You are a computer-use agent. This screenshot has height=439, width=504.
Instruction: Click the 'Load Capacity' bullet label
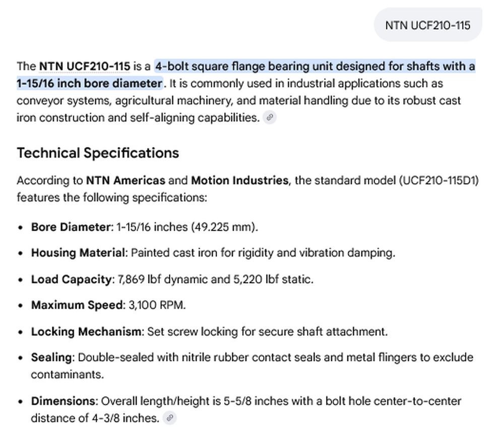pyautogui.click(x=72, y=279)
